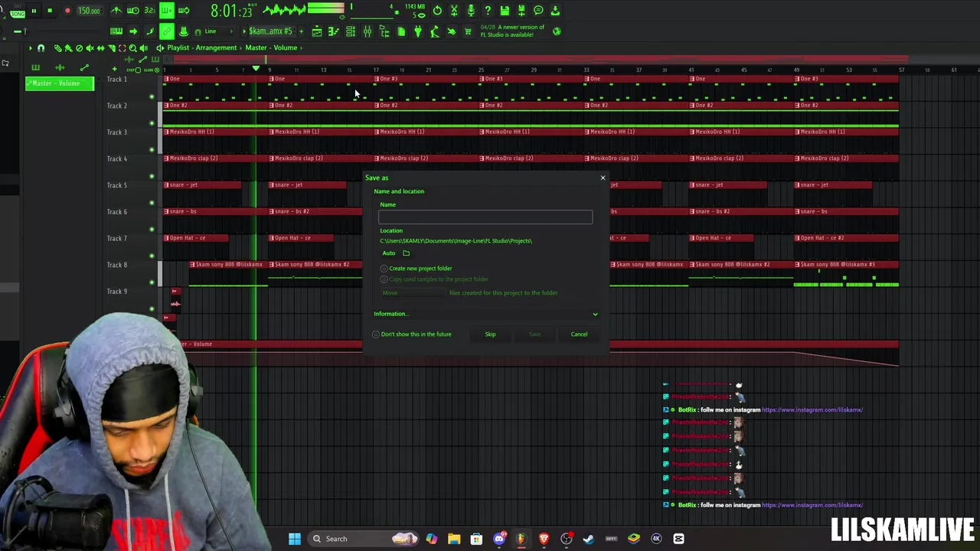Click the Instagram link in top chat message
This screenshot has width=980, height=551.
click(812, 410)
